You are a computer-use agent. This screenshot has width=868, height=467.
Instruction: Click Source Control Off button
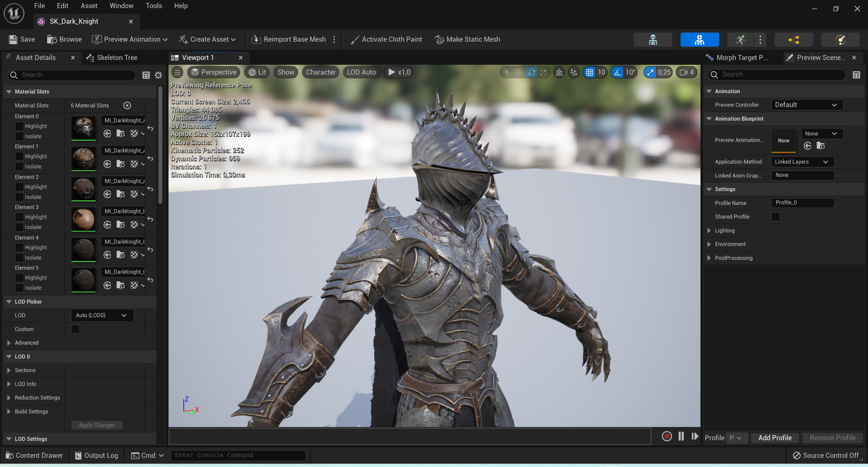coord(826,455)
